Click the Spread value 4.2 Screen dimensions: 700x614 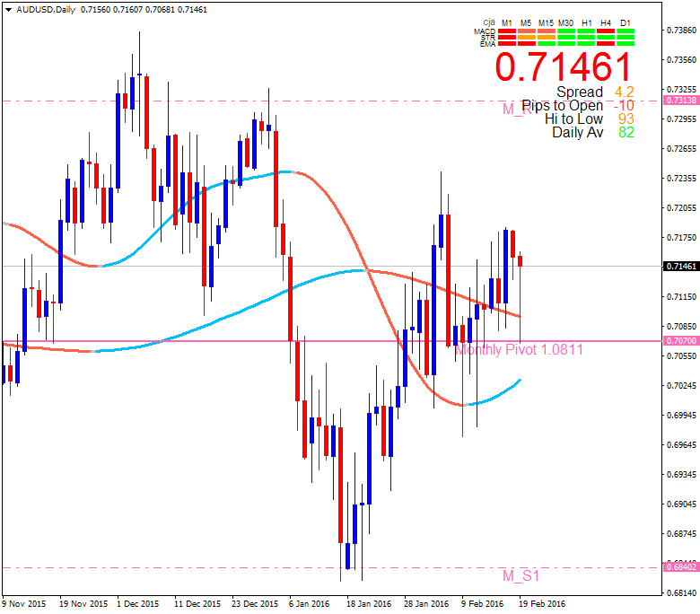[625, 92]
